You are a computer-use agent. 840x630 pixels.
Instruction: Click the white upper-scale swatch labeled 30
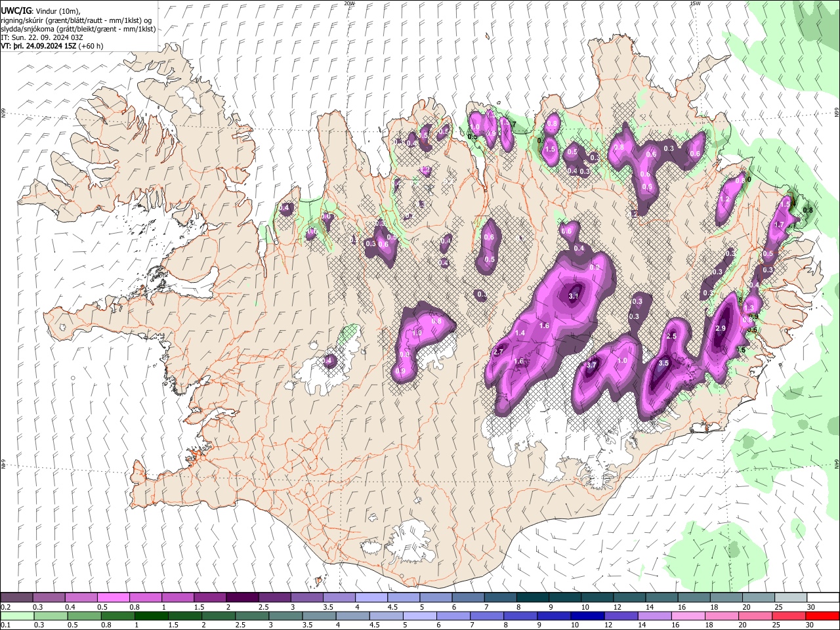pyautogui.click(x=822, y=598)
